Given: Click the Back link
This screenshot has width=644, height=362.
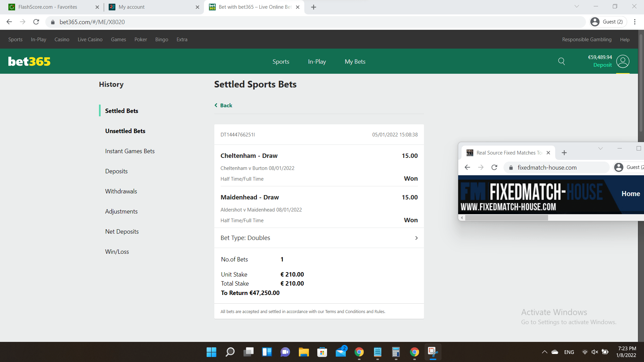Looking at the screenshot, I should (223, 105).
